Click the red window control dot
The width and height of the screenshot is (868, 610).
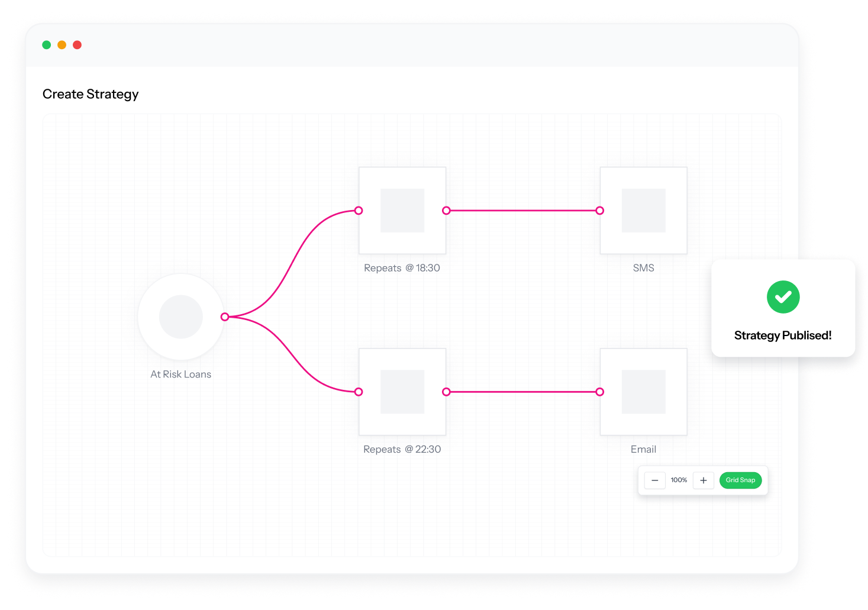(77, 45)
